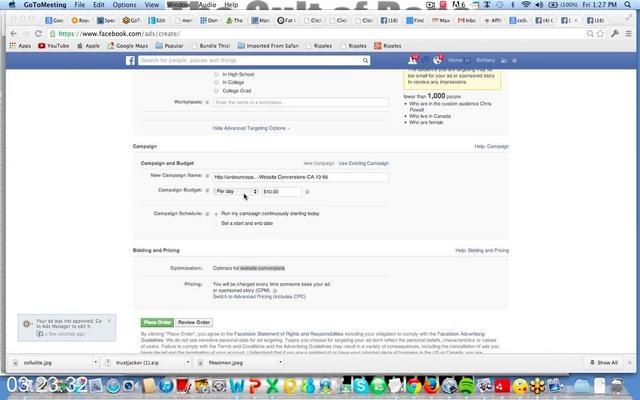This screenshot has width=640, height=400.
Task: Close the ad not approved notification
Action: click(109, 321)
